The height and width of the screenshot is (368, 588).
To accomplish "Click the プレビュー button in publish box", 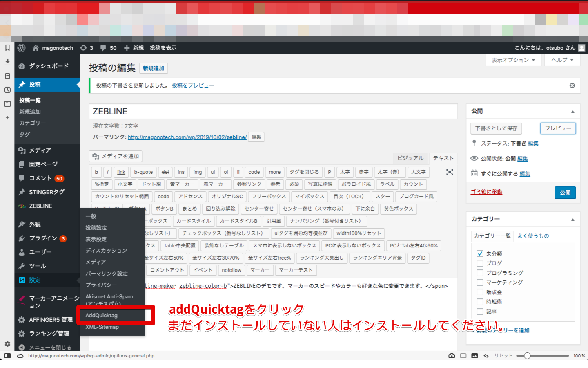I will pos(558,128).
